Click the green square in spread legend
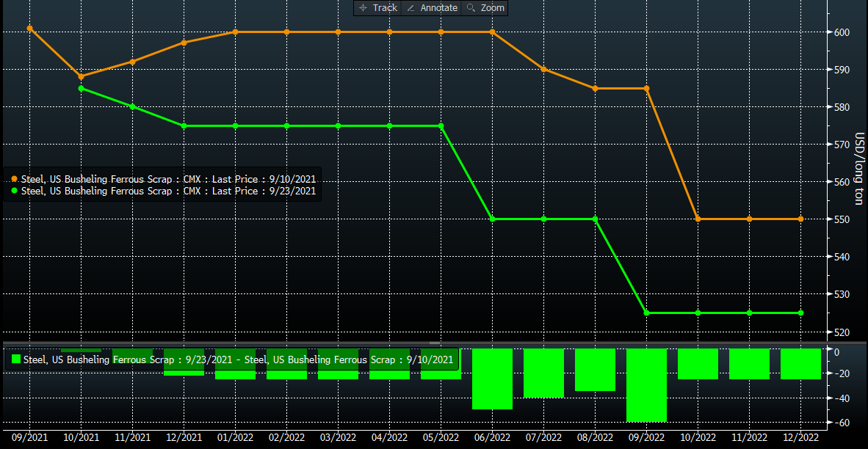The width and height of the screenshot is (868, 449). 15,359
